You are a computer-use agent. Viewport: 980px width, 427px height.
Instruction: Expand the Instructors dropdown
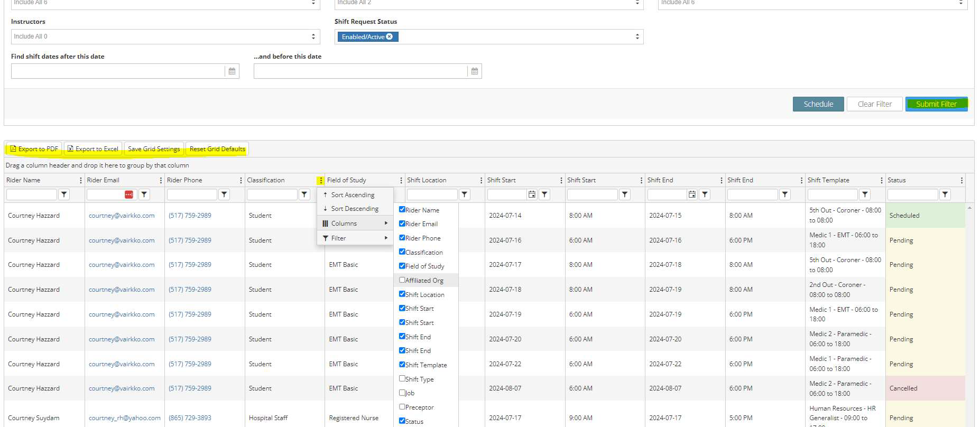pos(313,36)
